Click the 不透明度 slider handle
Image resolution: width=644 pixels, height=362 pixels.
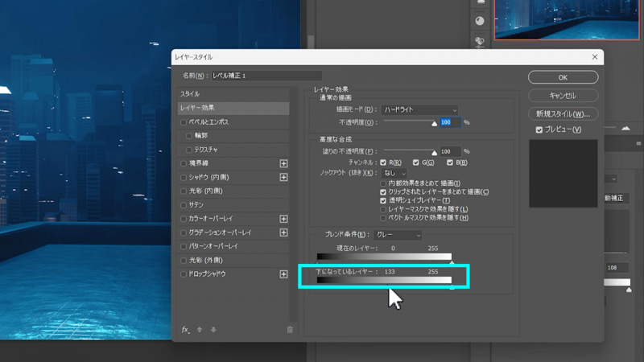434,124
